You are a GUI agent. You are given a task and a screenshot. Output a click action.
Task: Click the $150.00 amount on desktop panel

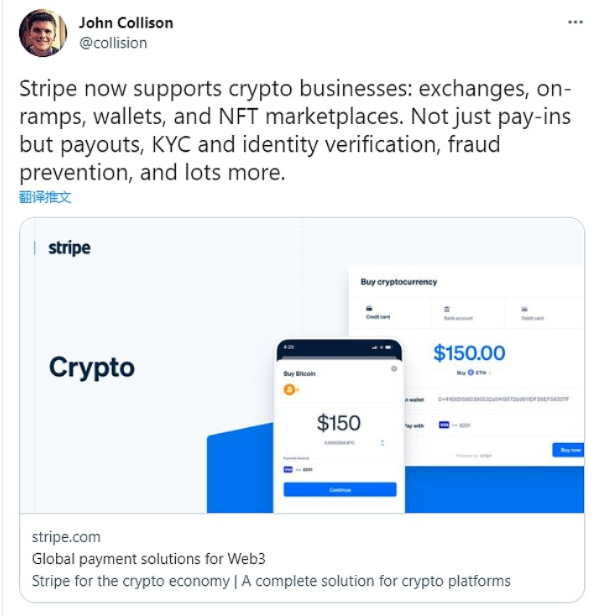click(x=469, y=353)
